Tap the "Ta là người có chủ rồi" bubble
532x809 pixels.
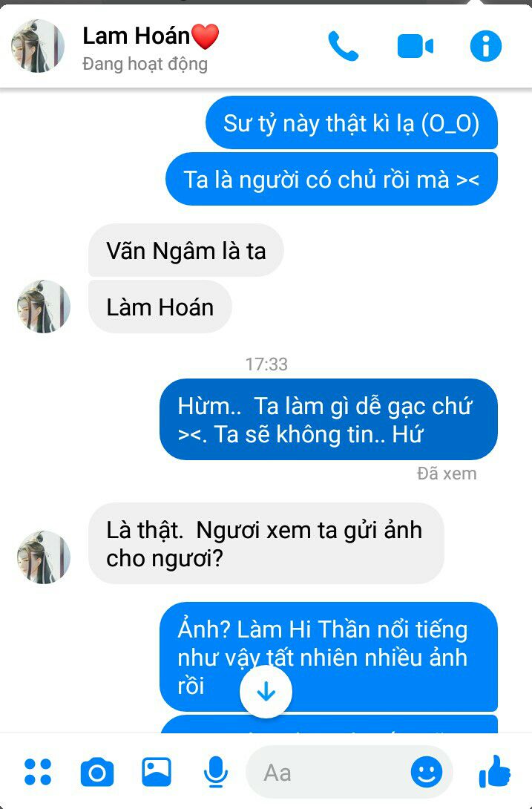tap(331, 180)
